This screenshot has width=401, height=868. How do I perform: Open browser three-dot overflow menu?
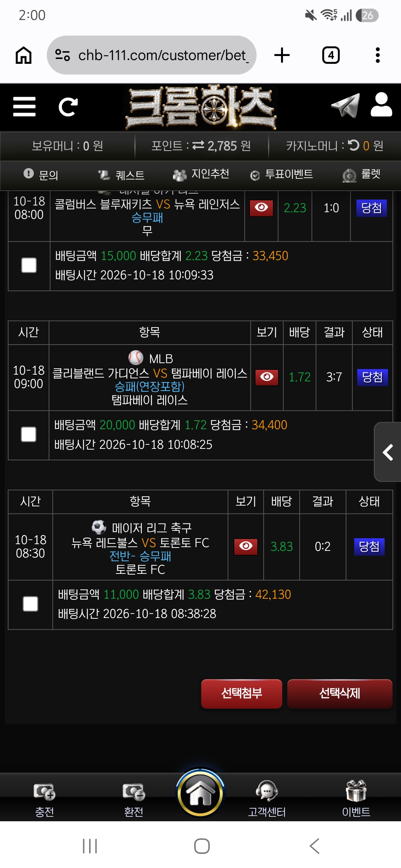tap(378, 55)
